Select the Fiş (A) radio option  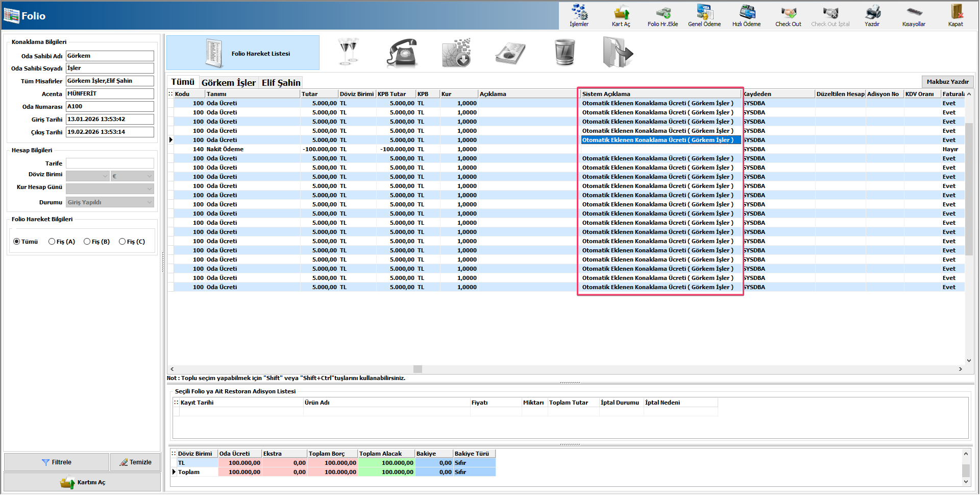pyautogui.click(x=52, y=242)
